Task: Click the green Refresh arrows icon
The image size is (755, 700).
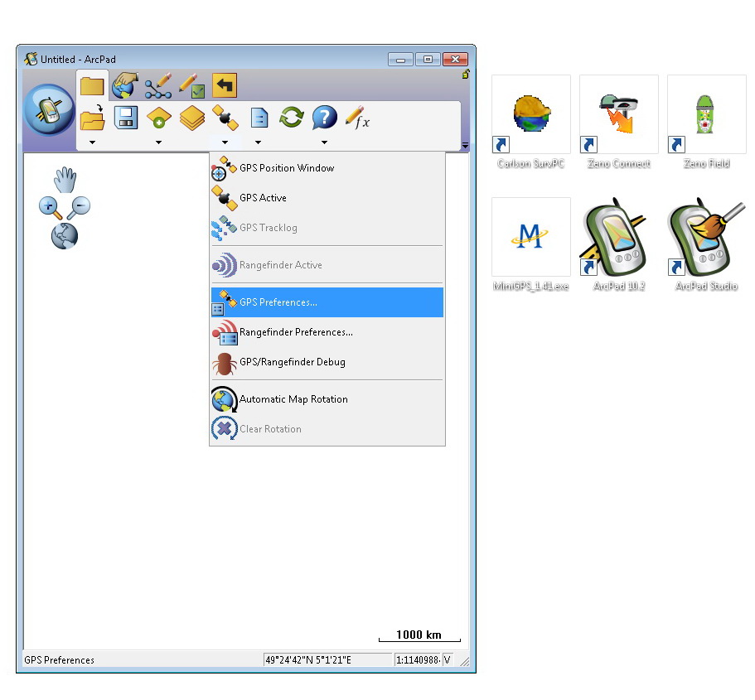Action: pos(292,117)
